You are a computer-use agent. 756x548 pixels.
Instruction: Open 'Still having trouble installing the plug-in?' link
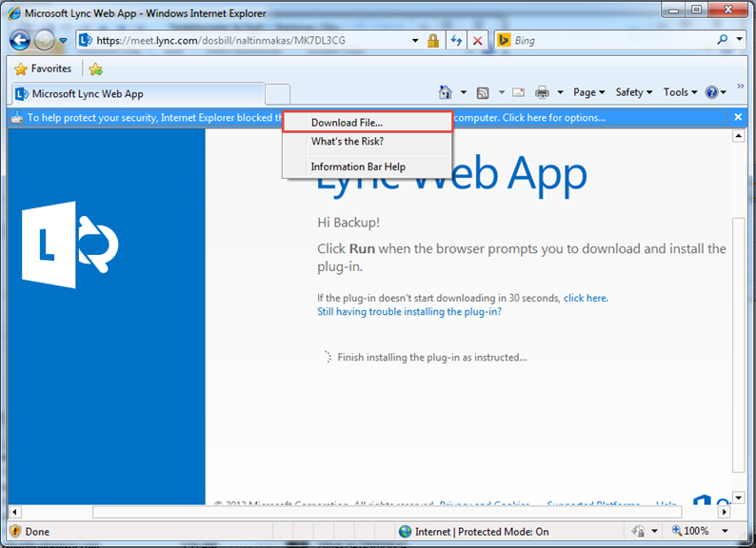coord(409,312)
